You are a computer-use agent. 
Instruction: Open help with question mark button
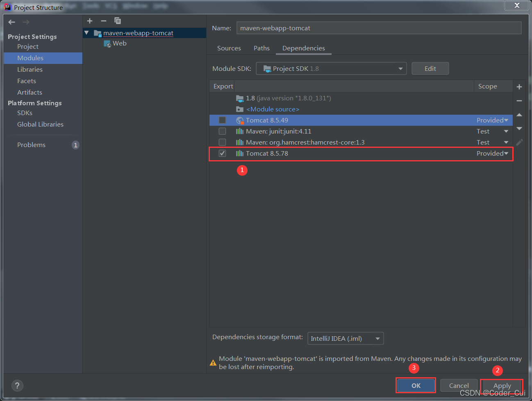(x=17, y=385)
